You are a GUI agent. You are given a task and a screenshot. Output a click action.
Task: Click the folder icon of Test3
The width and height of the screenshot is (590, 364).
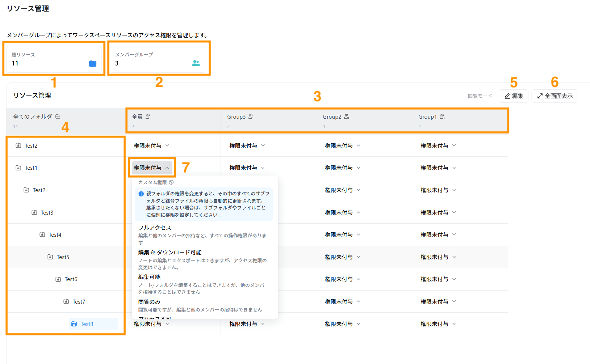tap(34, 212)
